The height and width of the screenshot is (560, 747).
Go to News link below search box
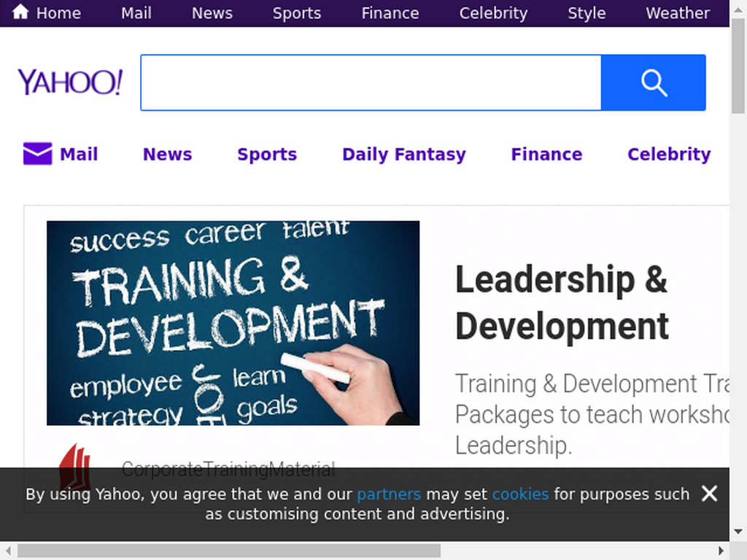click(167, 154)
